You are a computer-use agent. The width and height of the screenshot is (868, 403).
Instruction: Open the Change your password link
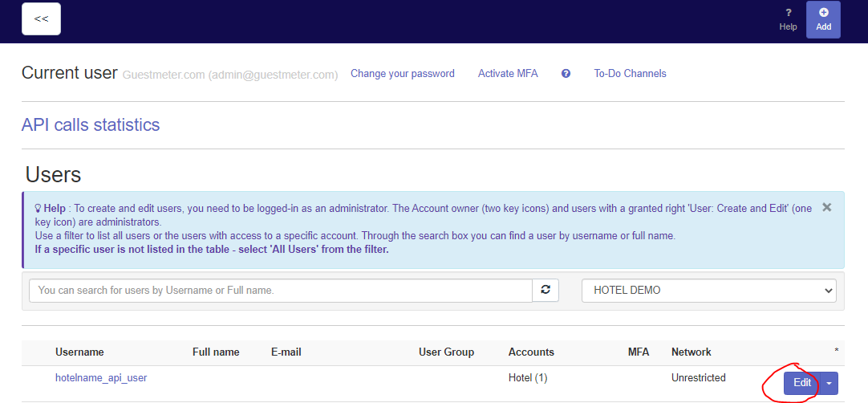403,74
